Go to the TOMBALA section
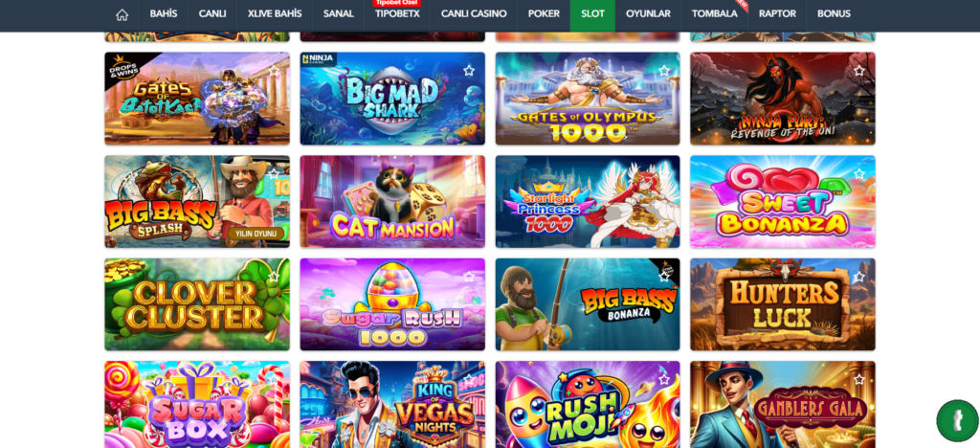Image resolution: width=980 pixels, height=448 pixels. coord(714,13)
